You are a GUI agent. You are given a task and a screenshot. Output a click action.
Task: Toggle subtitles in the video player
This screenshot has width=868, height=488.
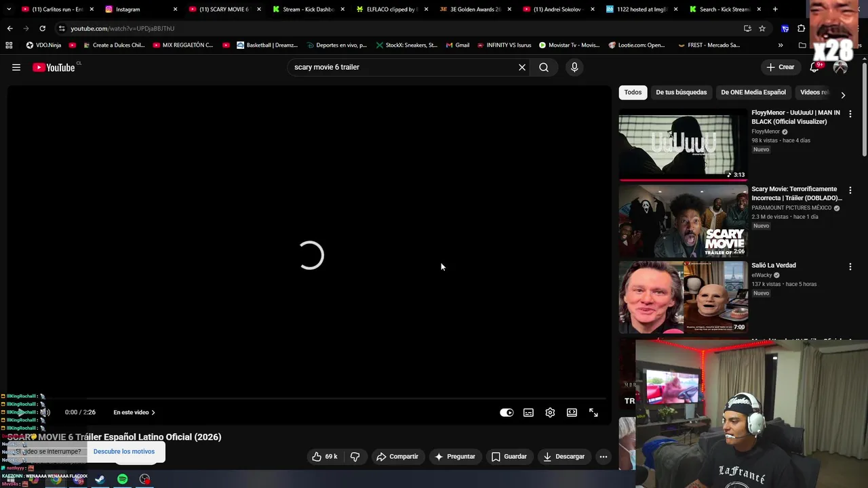tap(528, 413)
